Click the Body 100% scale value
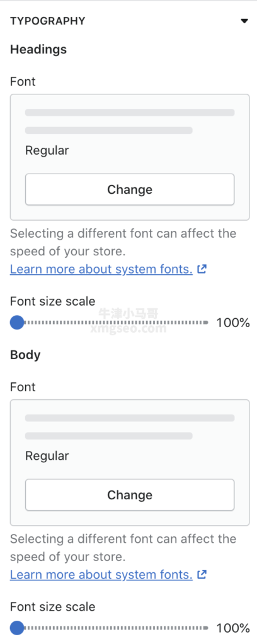Image resolution: width=257 pixels, height=644 pixels. (x=233, y=628)
